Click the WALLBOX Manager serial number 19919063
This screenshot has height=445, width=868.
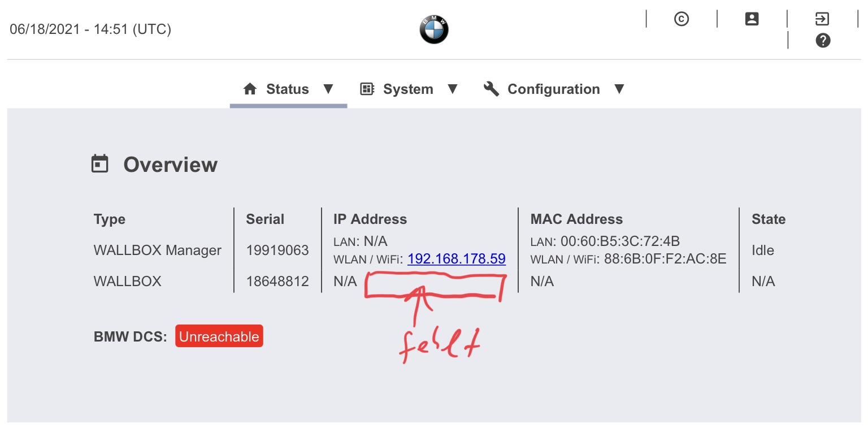[277, 250]
